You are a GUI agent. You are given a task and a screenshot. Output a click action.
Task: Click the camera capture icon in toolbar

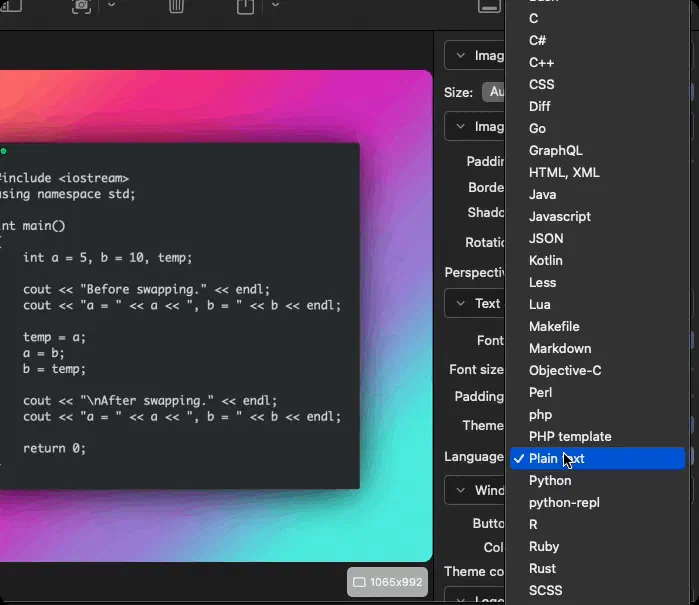tap(81, 6)
